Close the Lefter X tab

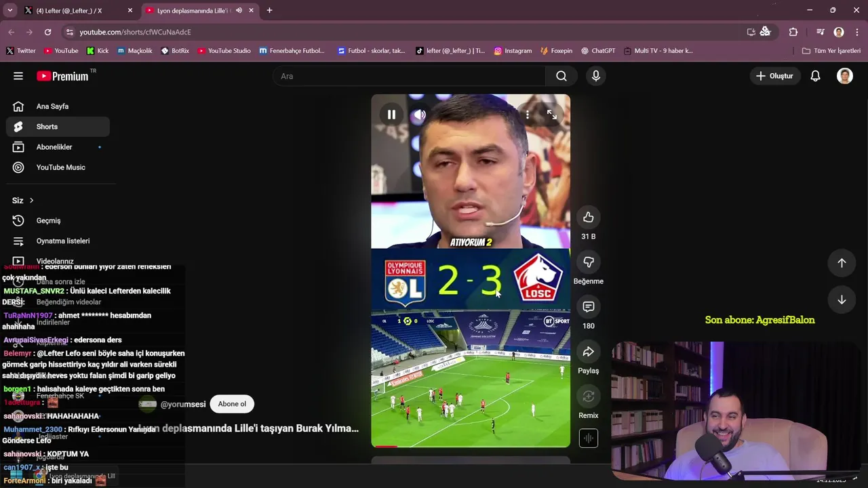click(130, 11)
